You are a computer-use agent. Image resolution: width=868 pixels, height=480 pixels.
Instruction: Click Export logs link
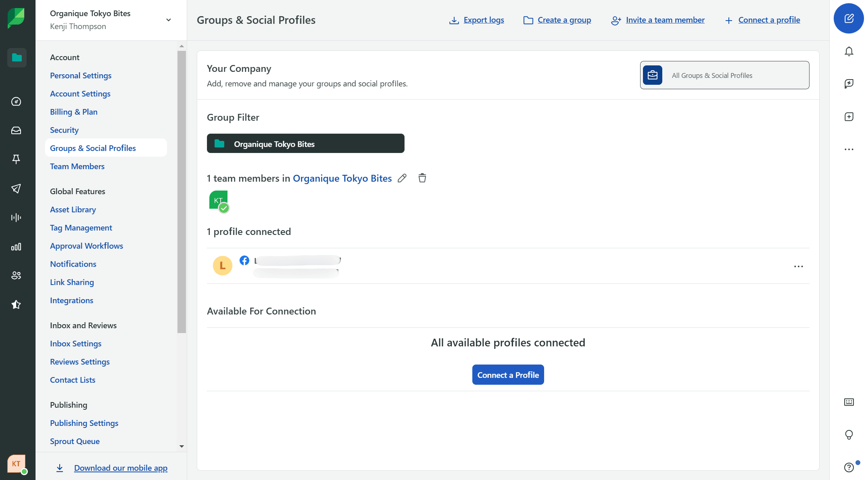[483, 20]
